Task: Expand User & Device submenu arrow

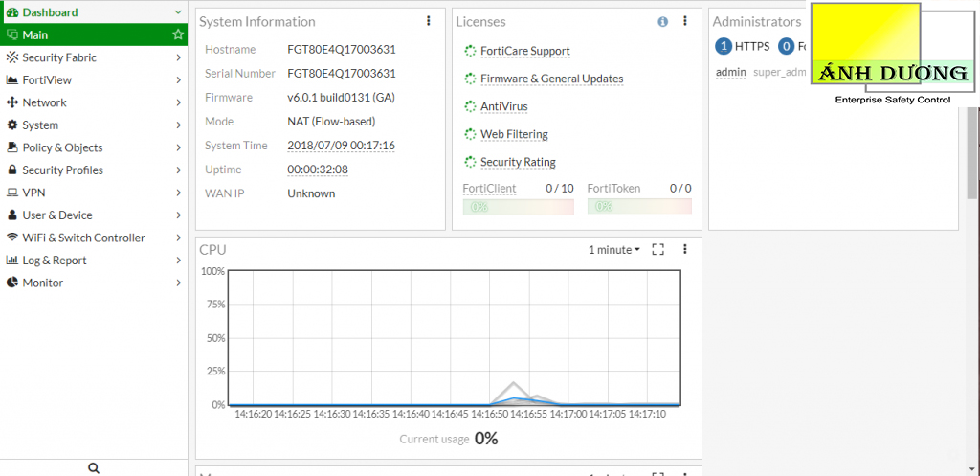Action: coord(179,215)
